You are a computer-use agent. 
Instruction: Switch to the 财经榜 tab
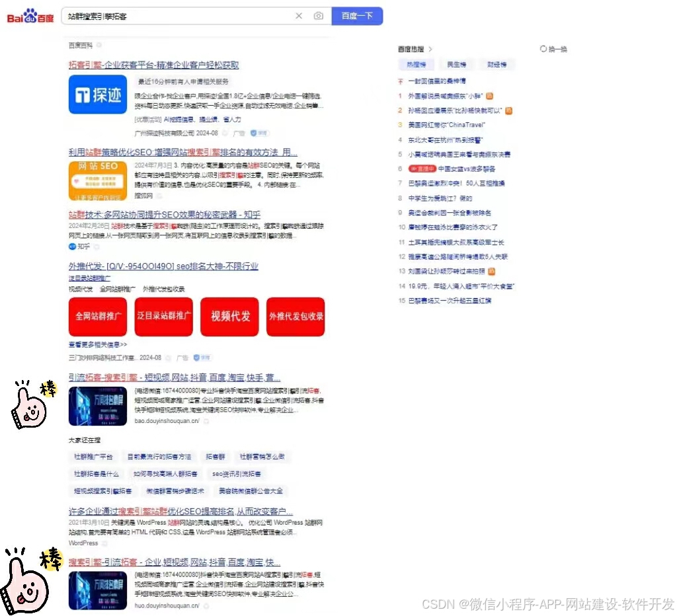[497, 65]
